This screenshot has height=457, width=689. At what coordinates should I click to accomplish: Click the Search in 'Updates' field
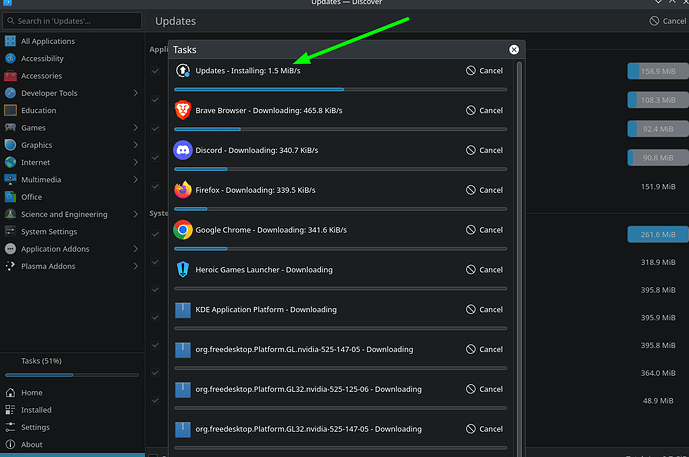coord(72,21)
